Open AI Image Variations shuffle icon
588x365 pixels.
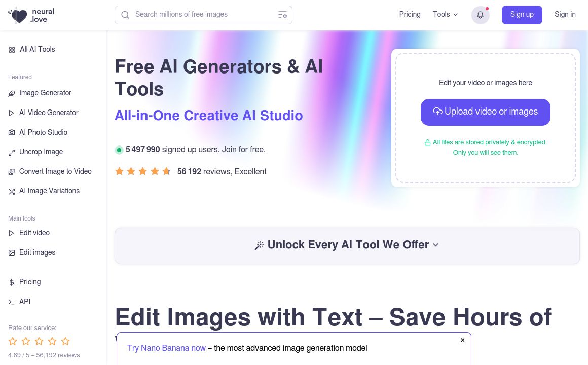click(12, 191)
